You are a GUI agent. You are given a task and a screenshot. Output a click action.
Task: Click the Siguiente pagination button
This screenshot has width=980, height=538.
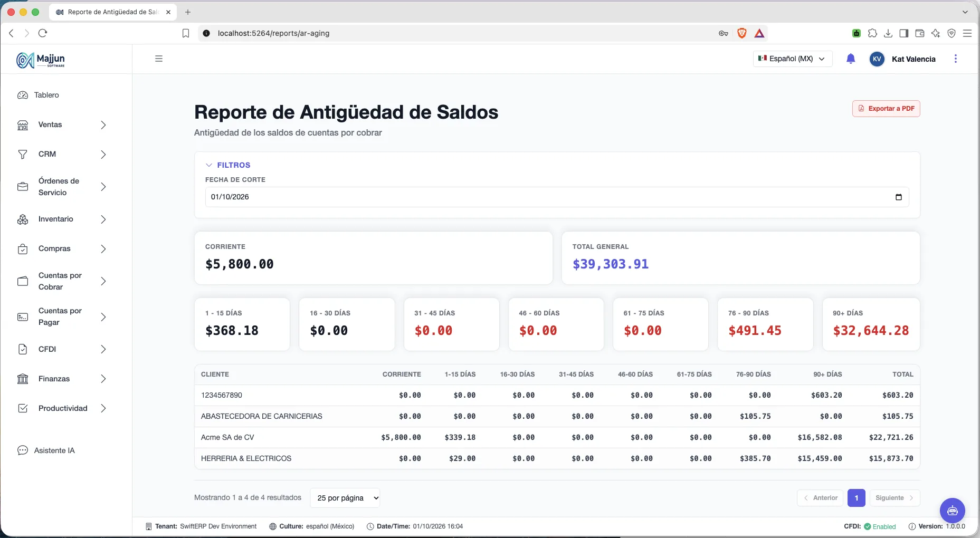point(895,498)
